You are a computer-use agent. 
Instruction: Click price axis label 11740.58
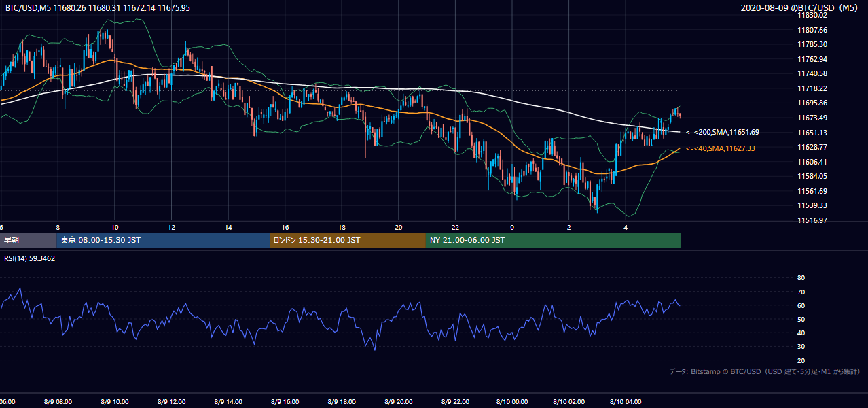coord(812,73)
